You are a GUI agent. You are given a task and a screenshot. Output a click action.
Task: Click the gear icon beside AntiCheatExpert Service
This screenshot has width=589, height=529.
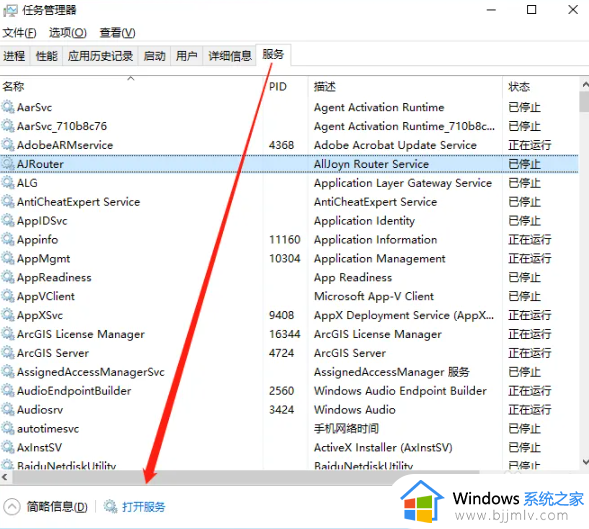point(8,201)
